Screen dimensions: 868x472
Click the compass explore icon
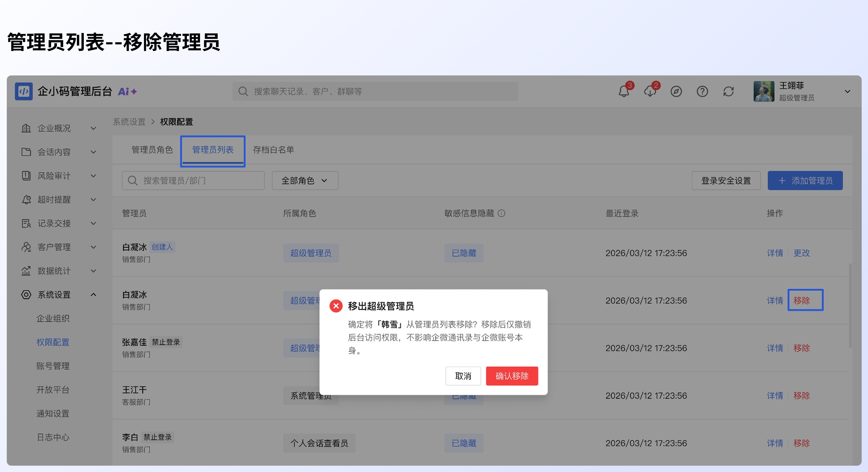click(676, 91)
